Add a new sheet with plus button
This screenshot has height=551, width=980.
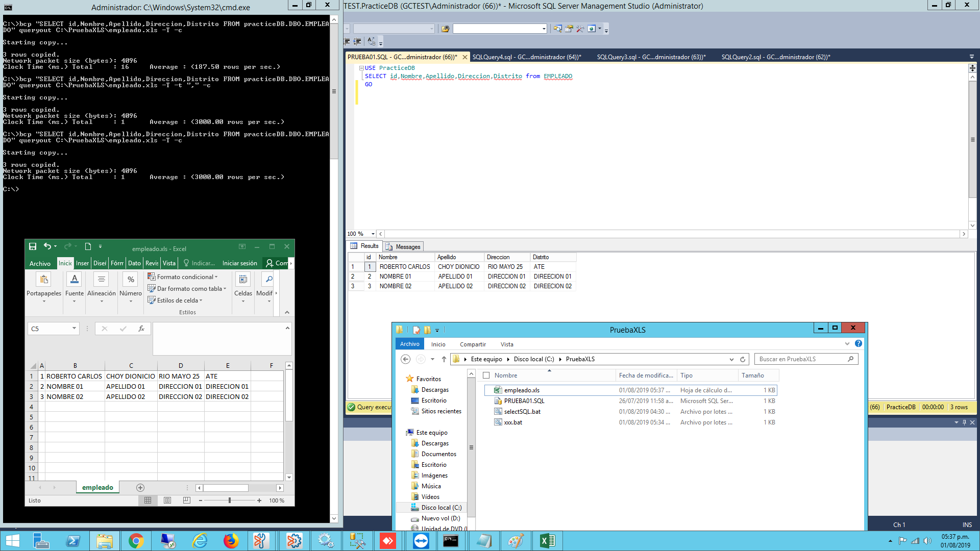tap(140, 488)
